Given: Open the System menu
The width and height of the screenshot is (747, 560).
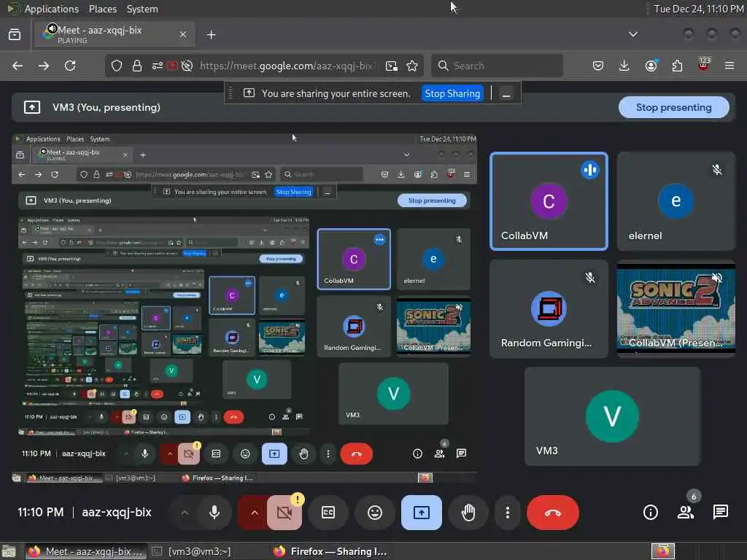Looking at the screenshot, I should coord(142,9).
